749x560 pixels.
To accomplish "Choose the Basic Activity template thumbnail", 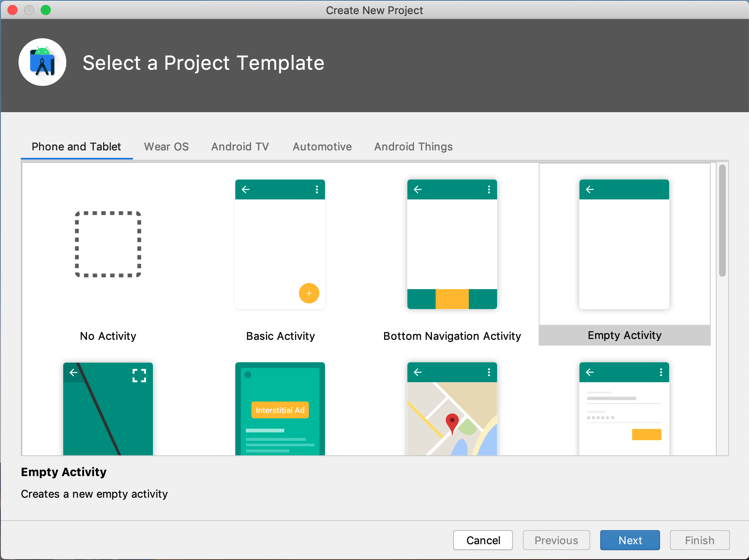I will (280, 244).
